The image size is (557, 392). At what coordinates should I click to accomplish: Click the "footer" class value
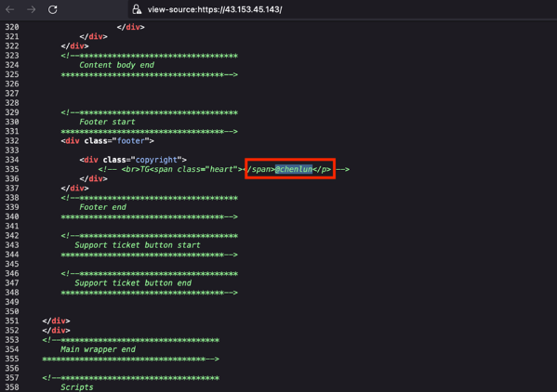coord(131,141)
